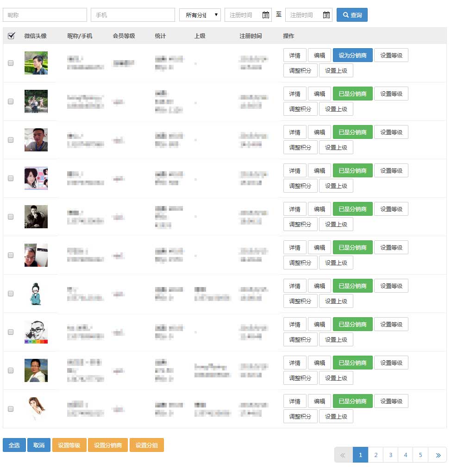
Task: Go to next page with double-arrow icon
Action: click(438, 455)
